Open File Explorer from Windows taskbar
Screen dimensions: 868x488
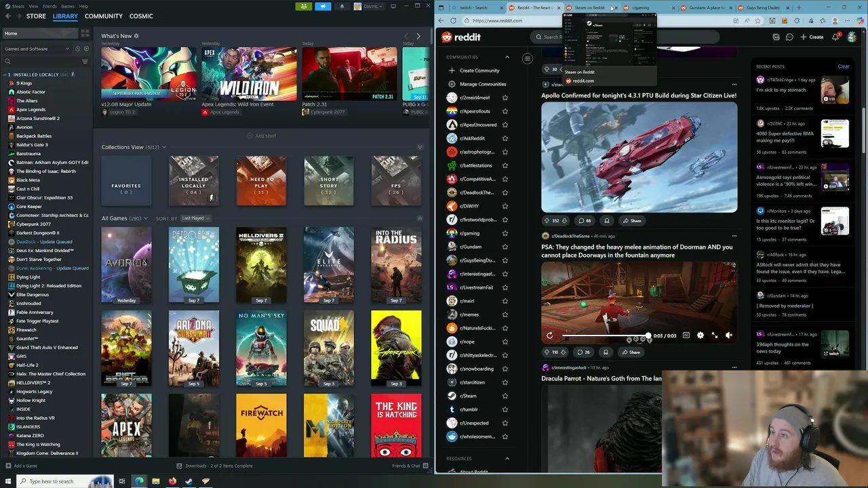(x=155, y=481)
